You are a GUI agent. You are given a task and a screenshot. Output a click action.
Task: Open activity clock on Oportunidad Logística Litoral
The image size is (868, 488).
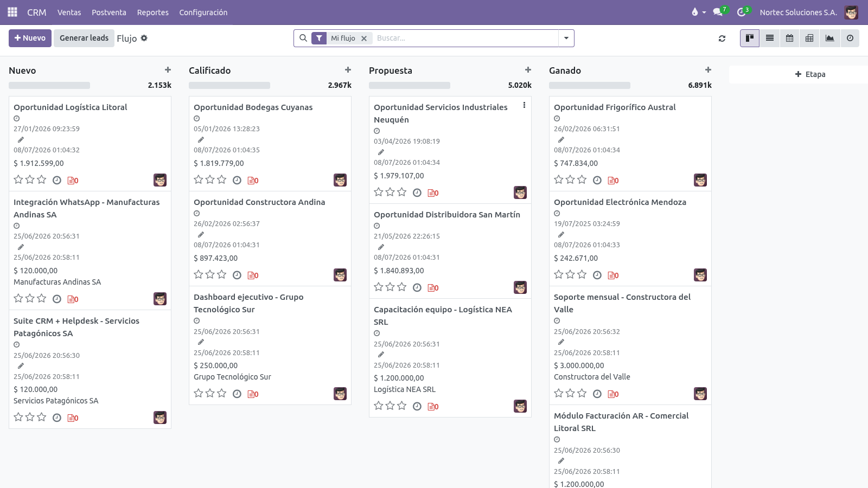57,180
